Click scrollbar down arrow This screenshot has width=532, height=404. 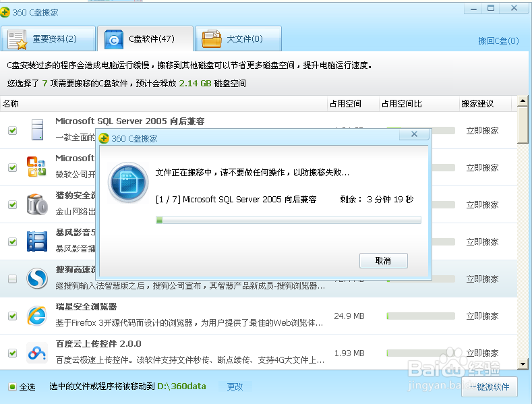[523, 365]
